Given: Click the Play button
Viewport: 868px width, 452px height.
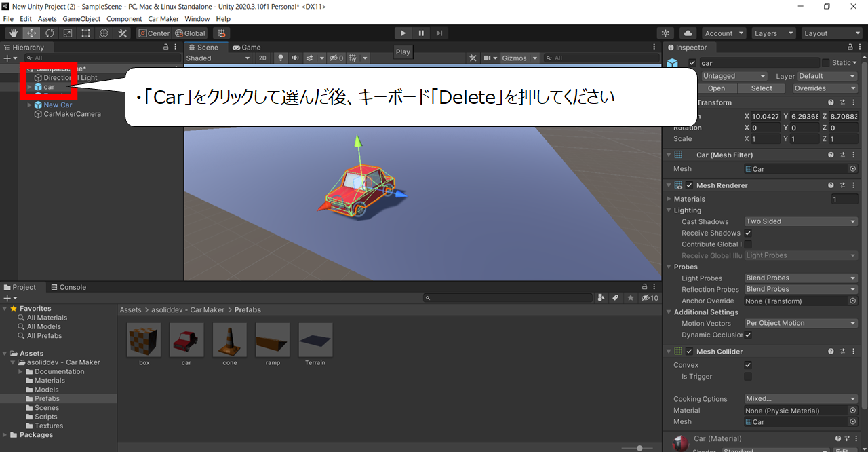Looking at the screenshot, I should point(403,33).
